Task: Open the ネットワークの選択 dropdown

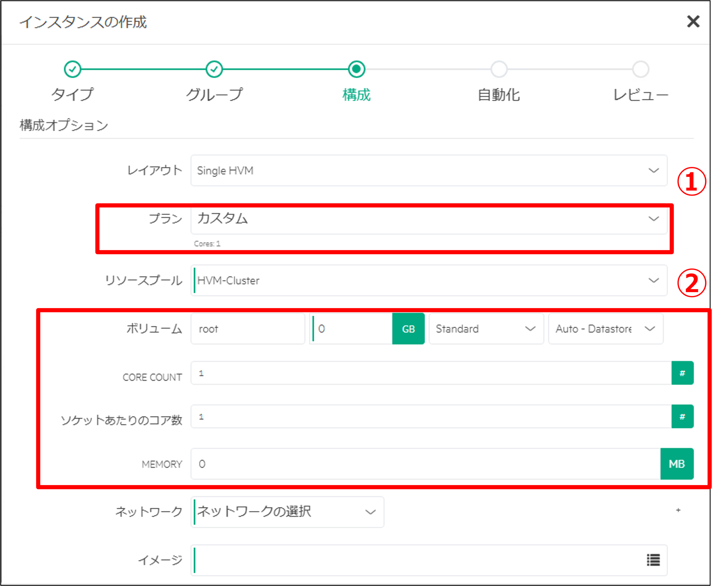Action: click(x=287, y=512)
